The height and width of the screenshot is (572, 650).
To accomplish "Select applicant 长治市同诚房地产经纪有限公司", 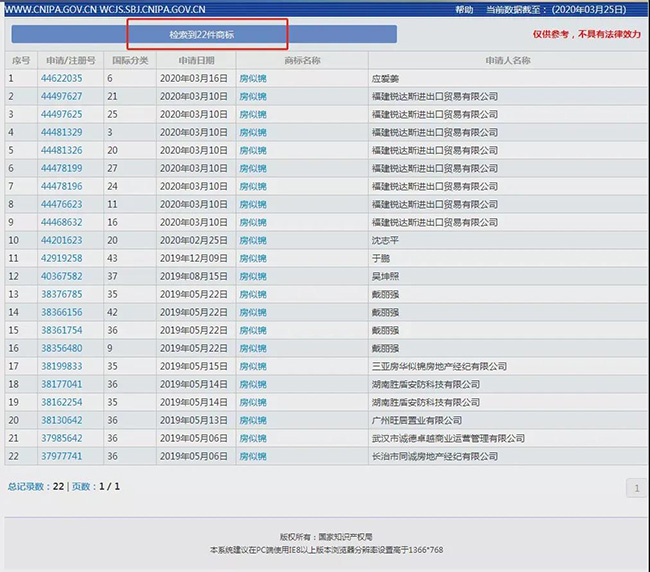I will (x=434, y=456).
